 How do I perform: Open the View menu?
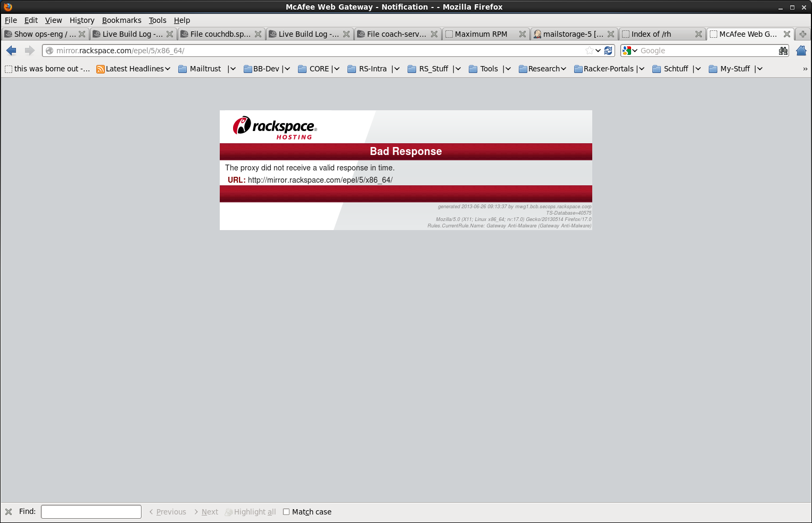[53, 20]
